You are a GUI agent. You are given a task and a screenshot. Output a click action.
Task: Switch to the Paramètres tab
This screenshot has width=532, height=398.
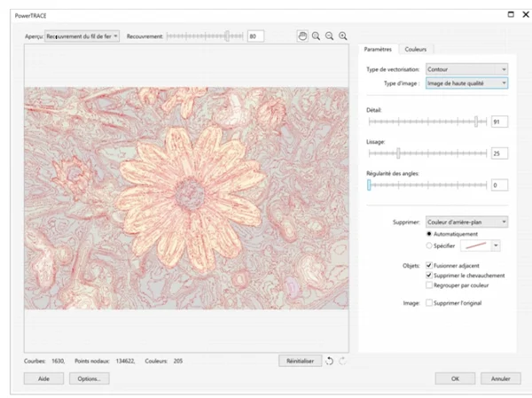point(378,50)
